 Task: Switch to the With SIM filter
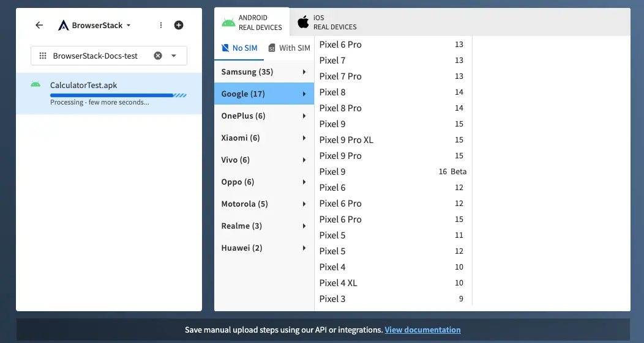(x=290, y=48)
